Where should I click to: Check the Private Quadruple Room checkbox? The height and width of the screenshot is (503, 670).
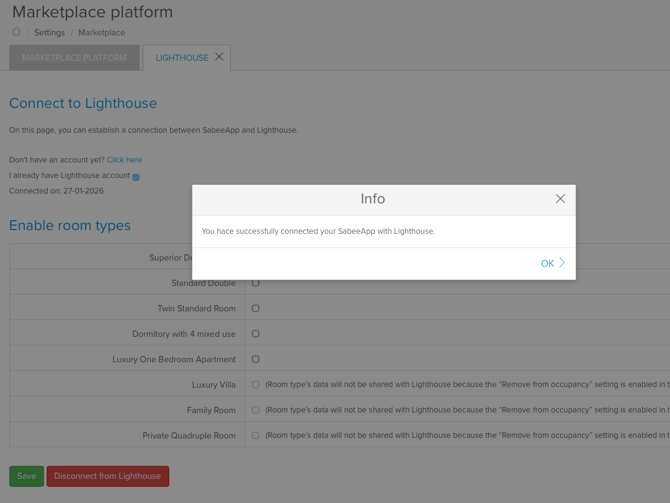click(256, 436)
